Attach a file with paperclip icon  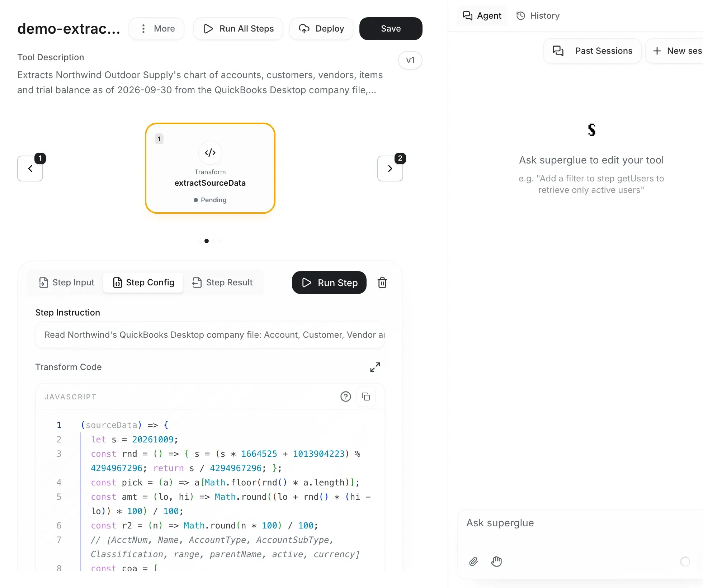click(473, 561)
